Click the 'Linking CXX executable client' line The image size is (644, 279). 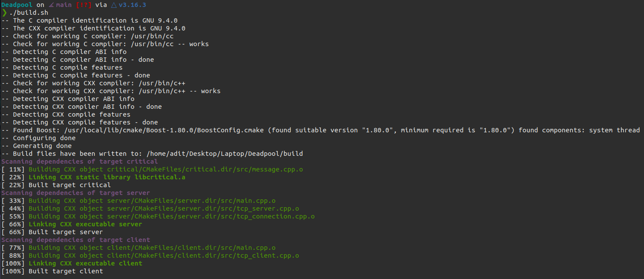coord(85,263)
